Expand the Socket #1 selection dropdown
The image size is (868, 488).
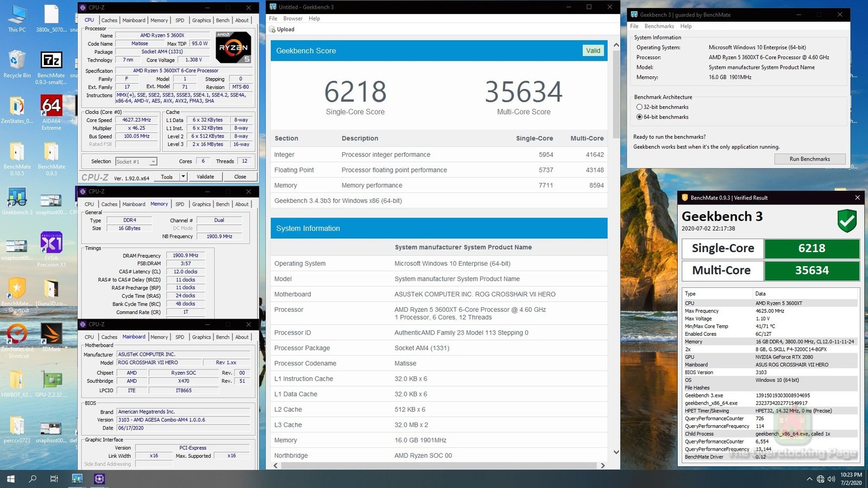tap(154, 162)
